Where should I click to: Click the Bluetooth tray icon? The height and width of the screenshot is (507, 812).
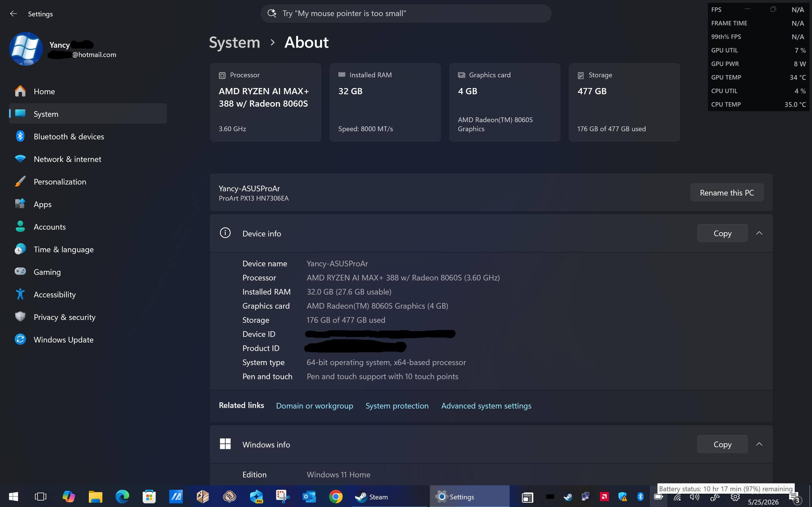click(640, 497)
